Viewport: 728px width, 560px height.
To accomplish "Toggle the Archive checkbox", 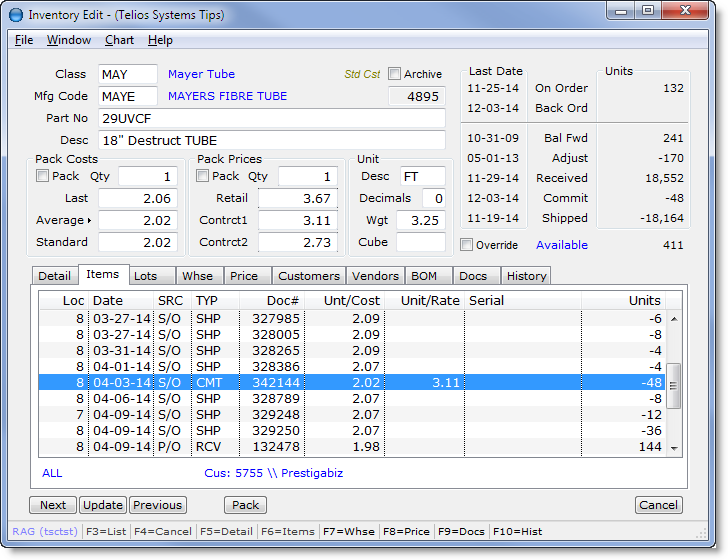I will [394, 74].
